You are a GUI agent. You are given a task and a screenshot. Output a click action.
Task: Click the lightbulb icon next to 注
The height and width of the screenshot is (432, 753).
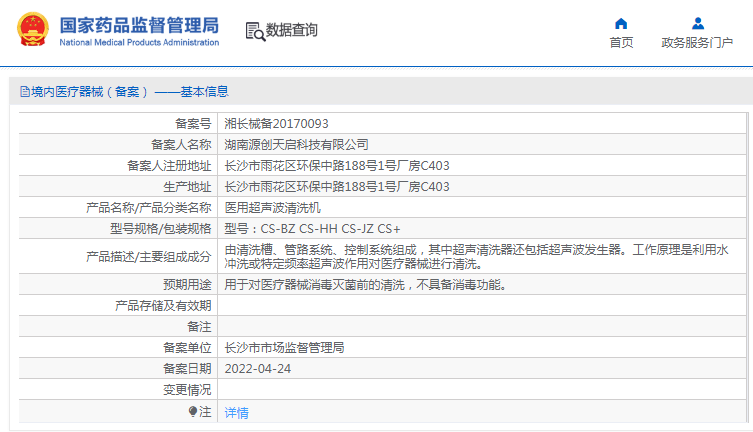click(193, 412)
